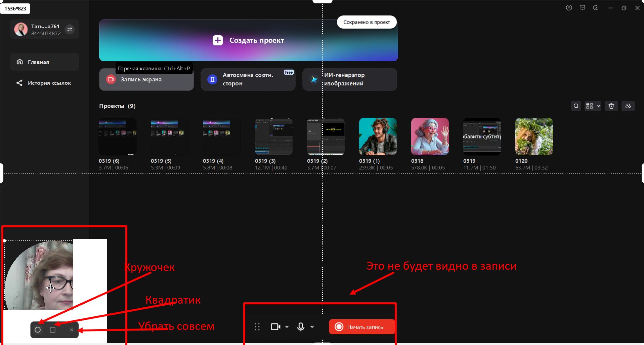
Task: Click the account switch arrows icon
Action: 70,29
